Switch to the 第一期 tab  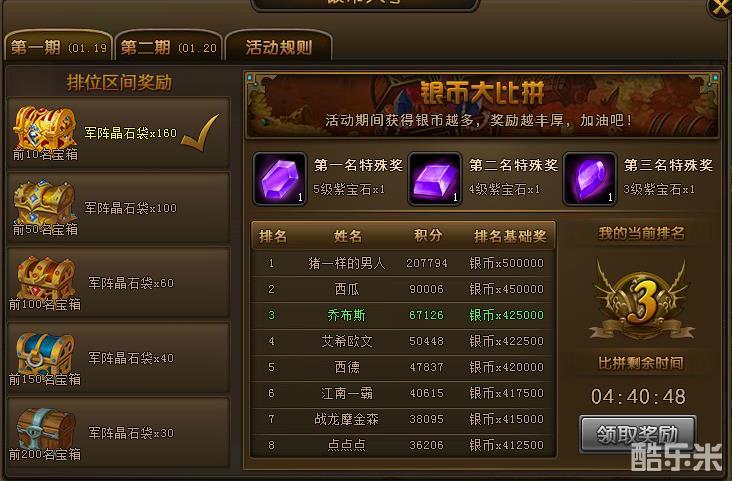(58, 47)
